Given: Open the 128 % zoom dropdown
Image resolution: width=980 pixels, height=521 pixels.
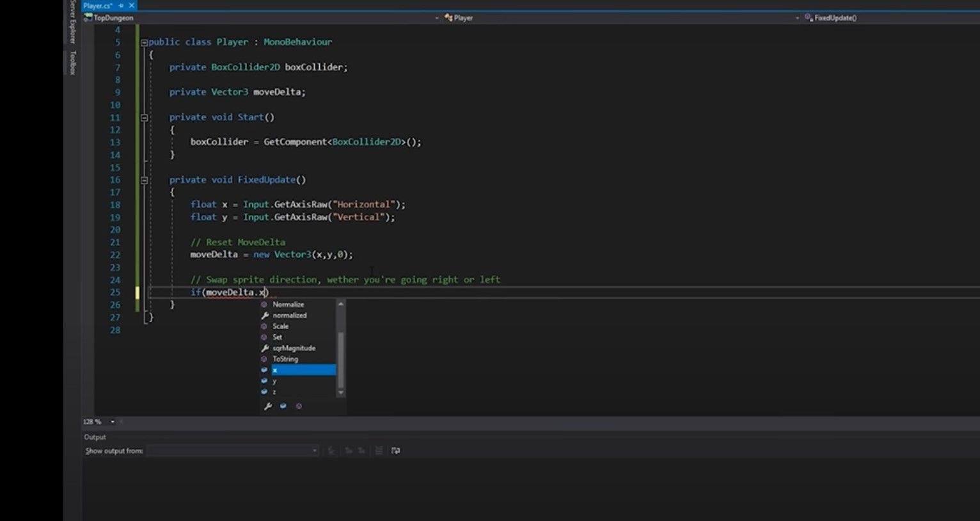Looking at the screenshot, I should pos(113,422).
